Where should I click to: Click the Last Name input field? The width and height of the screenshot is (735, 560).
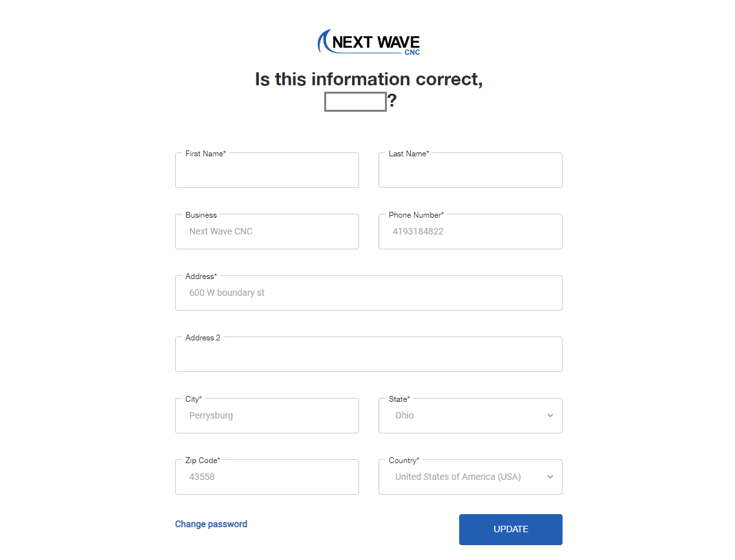click(x=470, y=171)
